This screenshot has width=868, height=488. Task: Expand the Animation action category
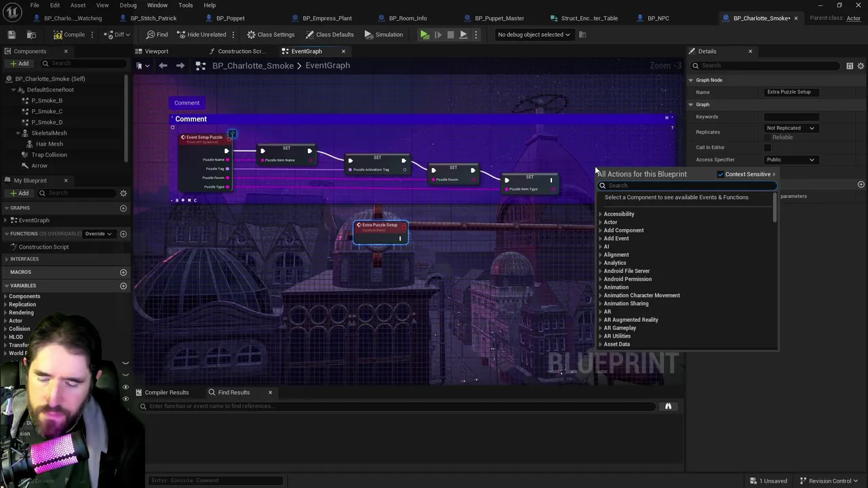pyautogui.click(x=600, y=287)
